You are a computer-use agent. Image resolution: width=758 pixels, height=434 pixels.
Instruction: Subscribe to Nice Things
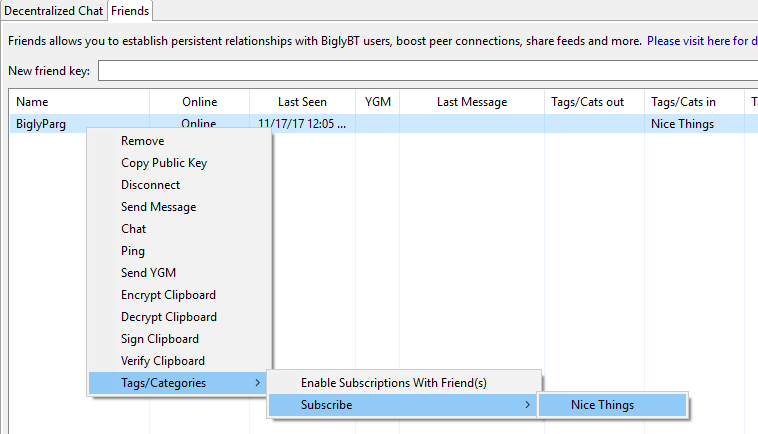612,405
